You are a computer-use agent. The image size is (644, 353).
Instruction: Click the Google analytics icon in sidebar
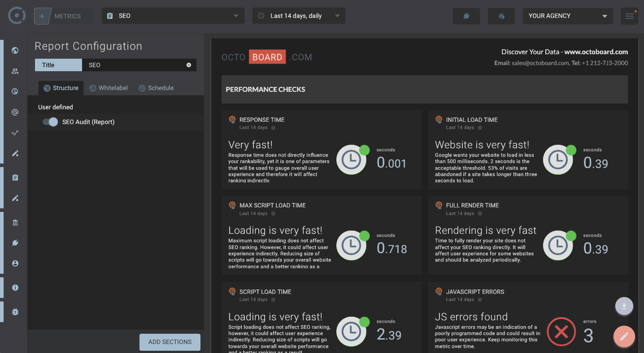(x=15, y=91)
